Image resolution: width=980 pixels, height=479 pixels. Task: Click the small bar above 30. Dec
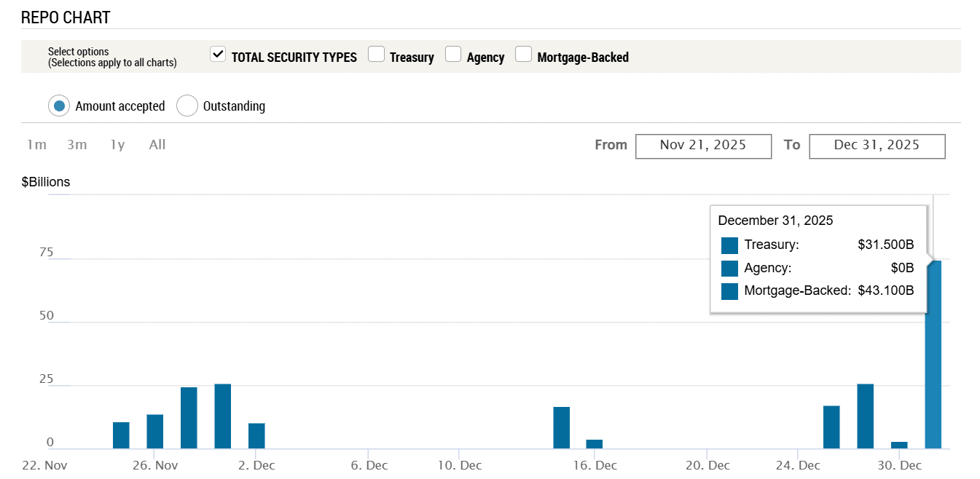point(899,445)
